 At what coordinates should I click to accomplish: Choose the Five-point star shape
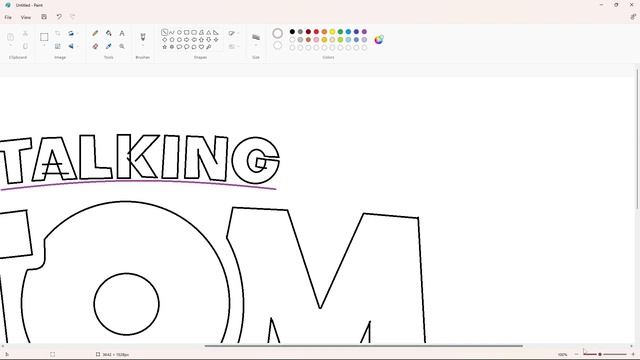point(164,47)
